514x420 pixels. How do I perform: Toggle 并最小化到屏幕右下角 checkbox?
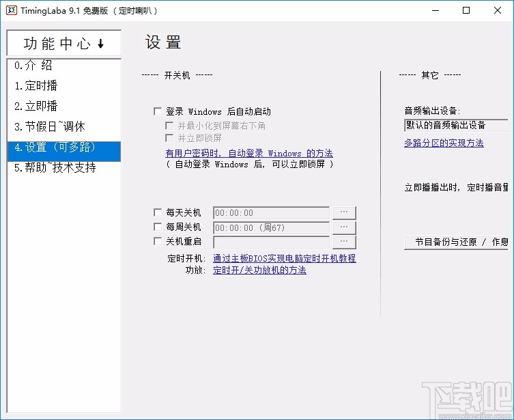click(x=169, y=126)
